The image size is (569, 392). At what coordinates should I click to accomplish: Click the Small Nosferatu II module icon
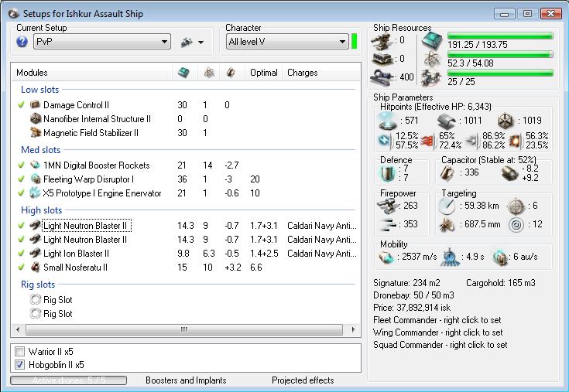(x=35, y=268)
